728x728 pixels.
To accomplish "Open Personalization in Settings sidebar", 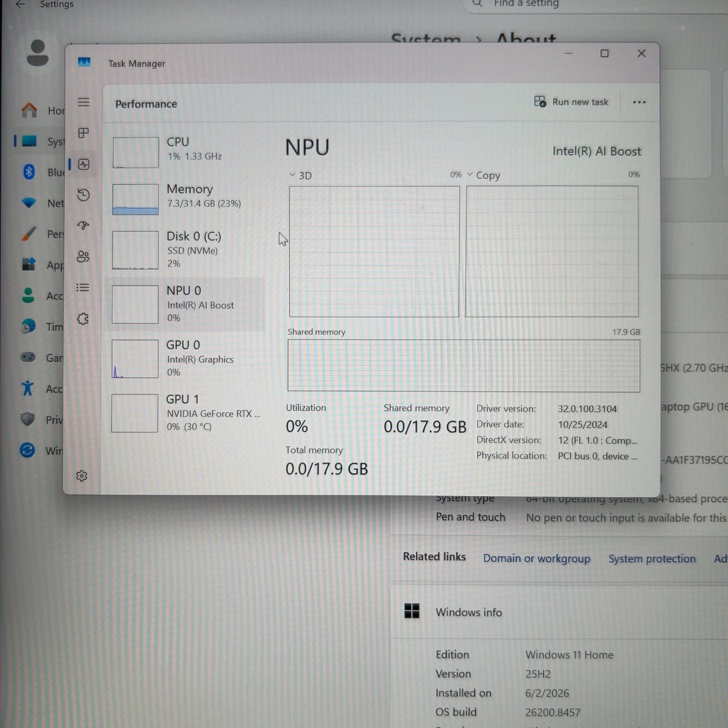I will [x=42, y=234].
